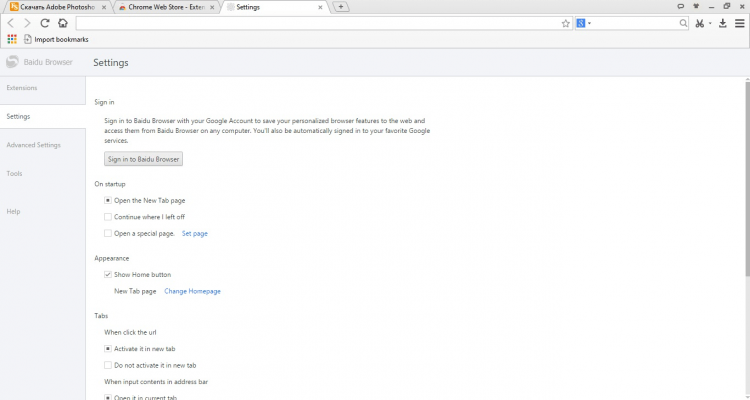Click the Import bookmarks page icon

(27, 39)
